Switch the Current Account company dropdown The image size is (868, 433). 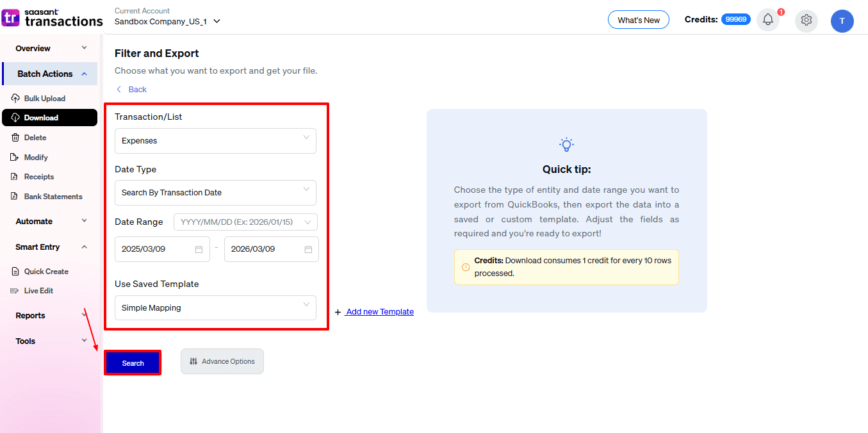click(x=167, y=21)
